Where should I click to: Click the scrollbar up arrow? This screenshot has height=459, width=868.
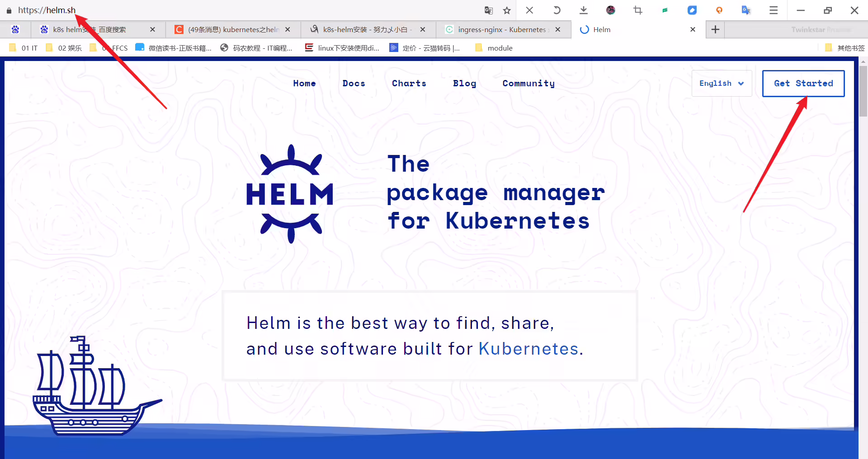(x=863, y=61)
